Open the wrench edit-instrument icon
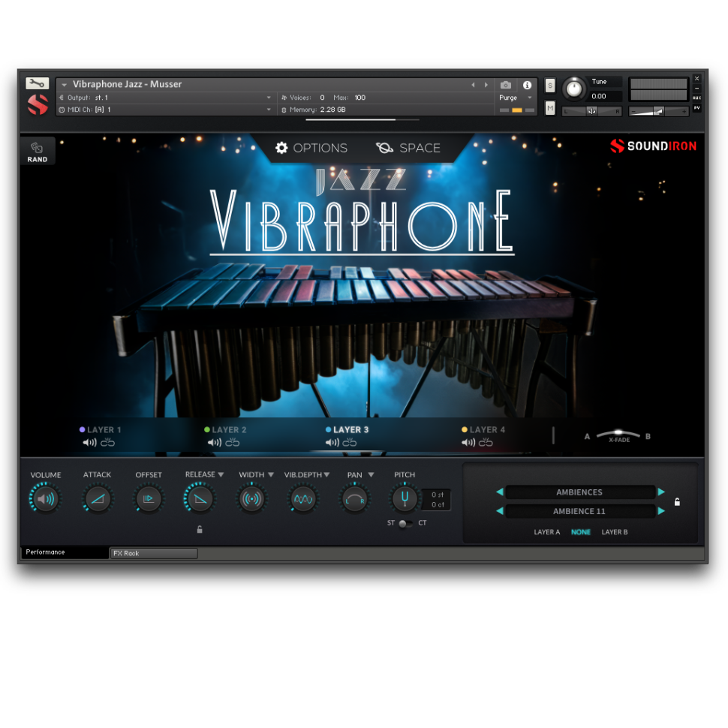The height and width of the screenshot is (728, 728). coord(37,83)
